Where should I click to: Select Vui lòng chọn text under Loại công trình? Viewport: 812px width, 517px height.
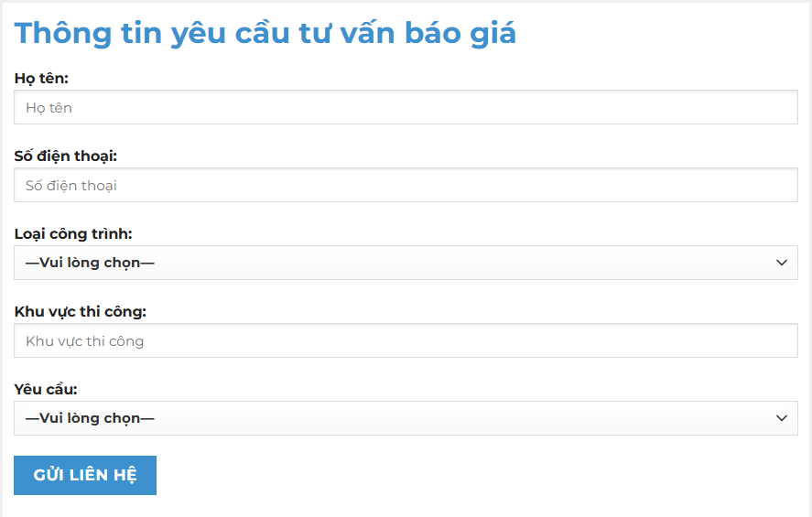90,263
